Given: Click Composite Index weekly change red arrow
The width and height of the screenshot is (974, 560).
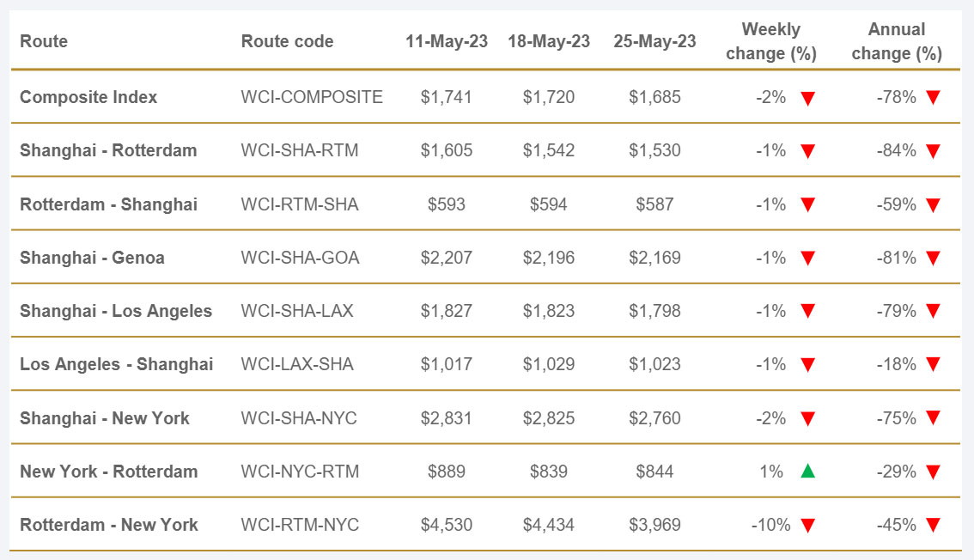Looking at the screenshot, I should (x=807, y=98).
